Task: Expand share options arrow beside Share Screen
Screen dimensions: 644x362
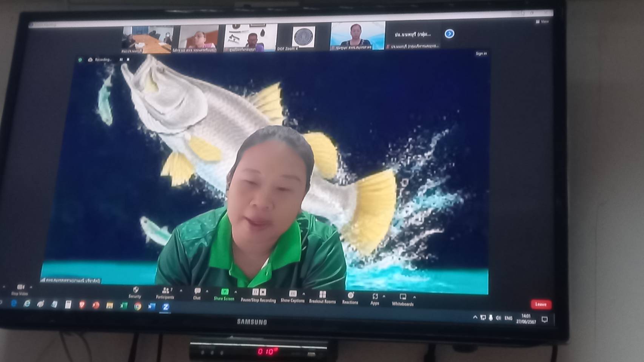Action: coord(236,292)
